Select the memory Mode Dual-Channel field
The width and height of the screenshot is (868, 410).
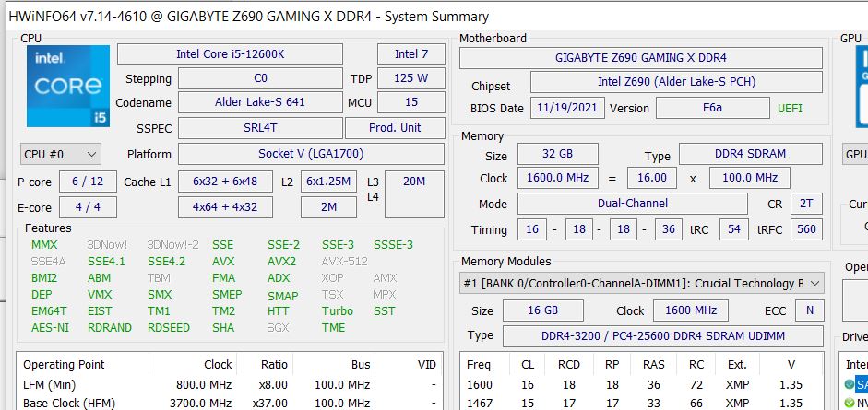[632, 204]
